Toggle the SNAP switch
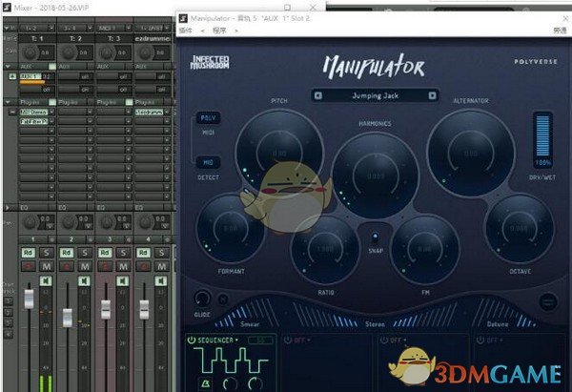The height and width of the screenshot is (392, 572). (376, 237)
